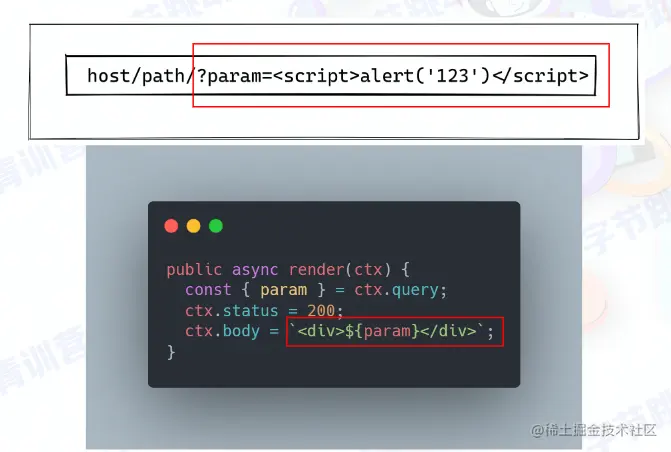The width and height of the screenshot is (671, 452).
Task: Click the 'const' keyword in code
Action: [x=208, y=290]
